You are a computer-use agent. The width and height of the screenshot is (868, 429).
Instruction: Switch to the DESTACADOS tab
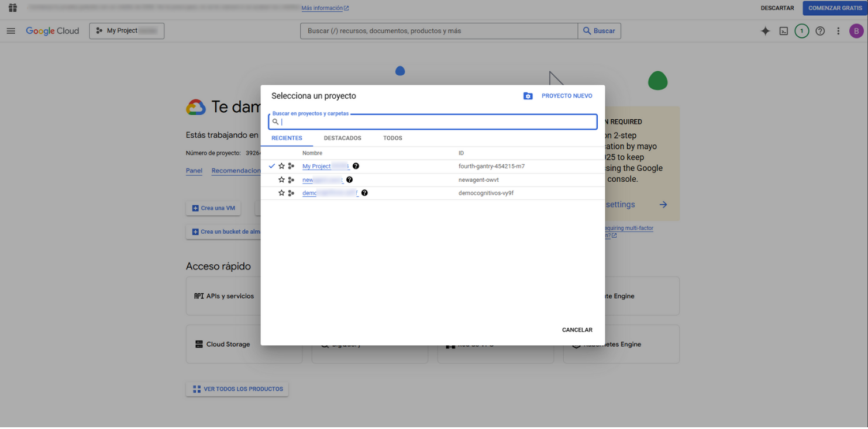pyautogui.click(x=343, y=139)
